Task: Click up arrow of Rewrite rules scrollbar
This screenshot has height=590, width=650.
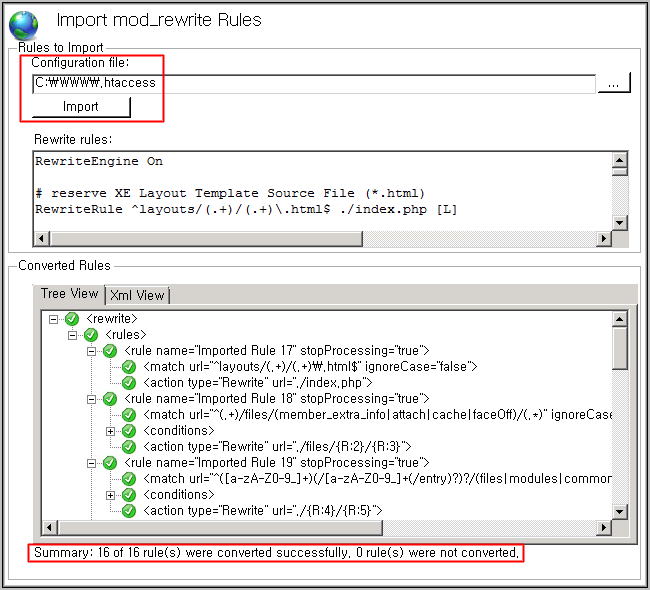Action: click(x=620, y=160)
